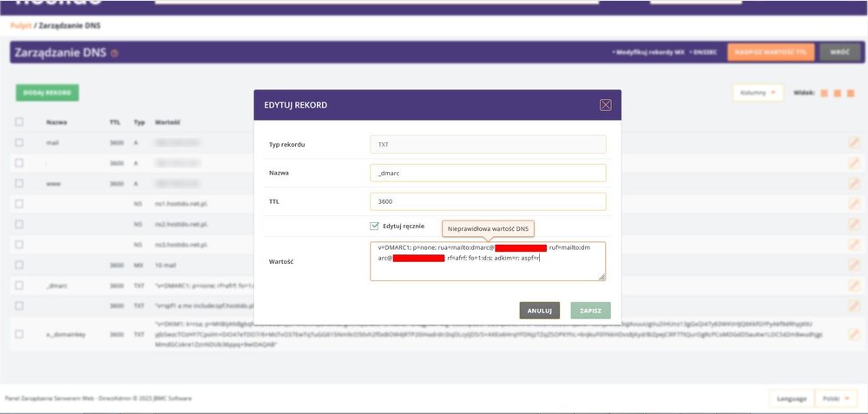Viewport: 868px width, 414px height.
Task: Close the Edytuj rekord dialog with X
Action: pyautogui.click(x=605, y=105)
